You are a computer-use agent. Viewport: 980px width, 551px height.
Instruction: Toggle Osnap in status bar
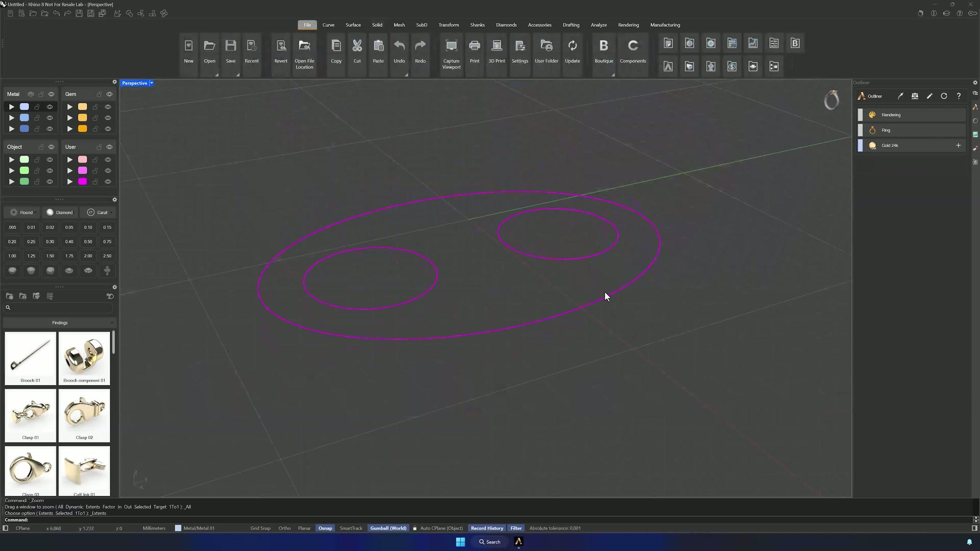point(325,528)
